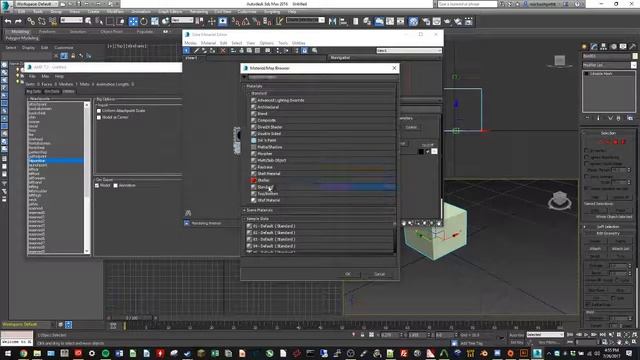Collapse the Sample Slots group

pyautogui.click(x=244, y=219)
